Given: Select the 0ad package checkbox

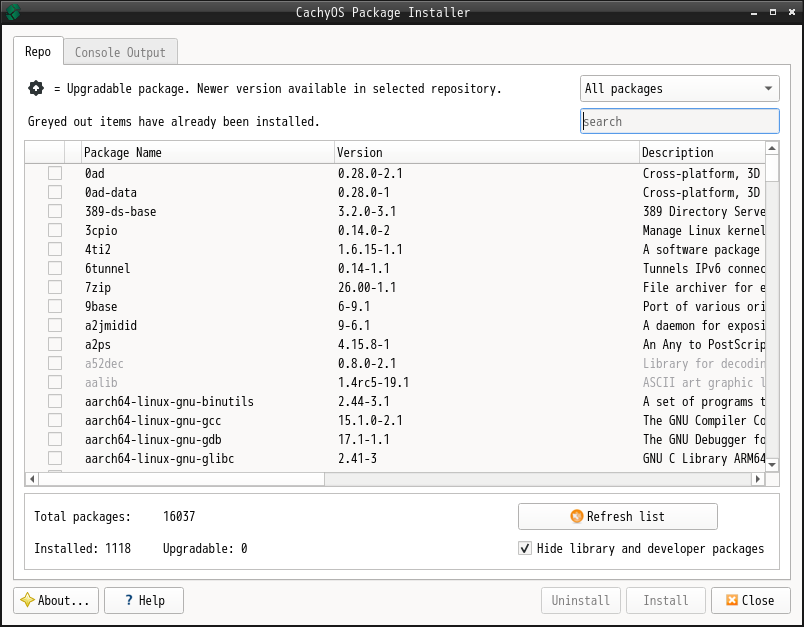Looking at the screenshot, I should point(55,173).
